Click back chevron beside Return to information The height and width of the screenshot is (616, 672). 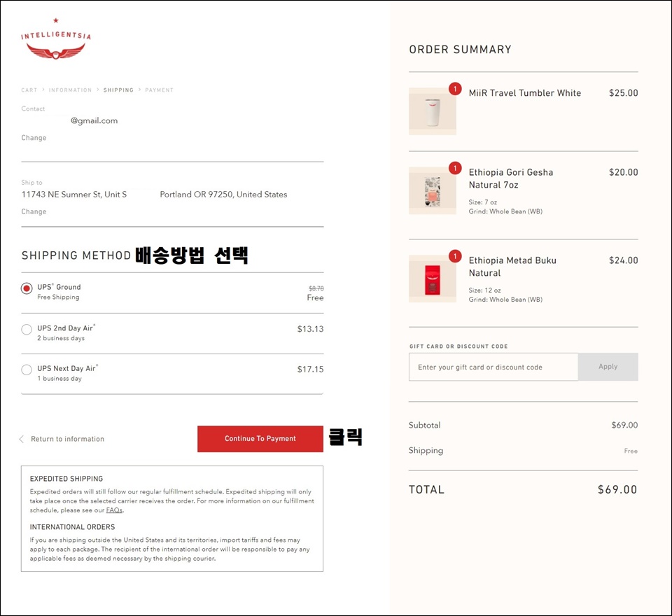point(22,439)
